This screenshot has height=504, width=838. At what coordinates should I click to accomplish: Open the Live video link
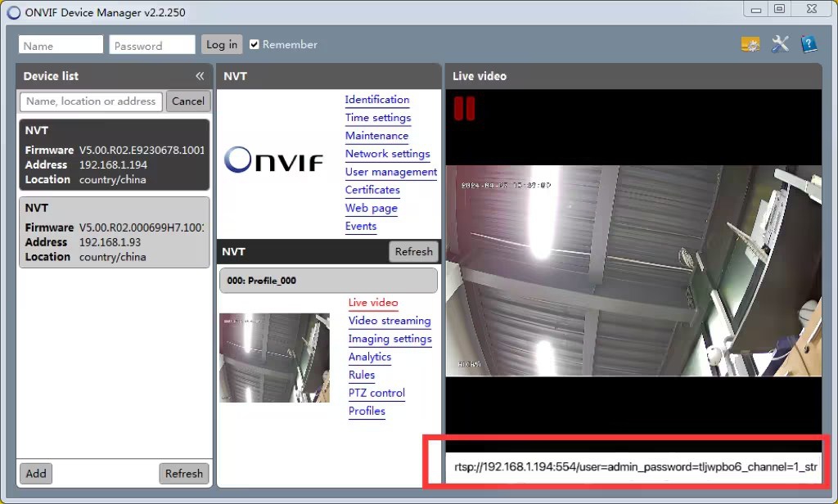373,303
